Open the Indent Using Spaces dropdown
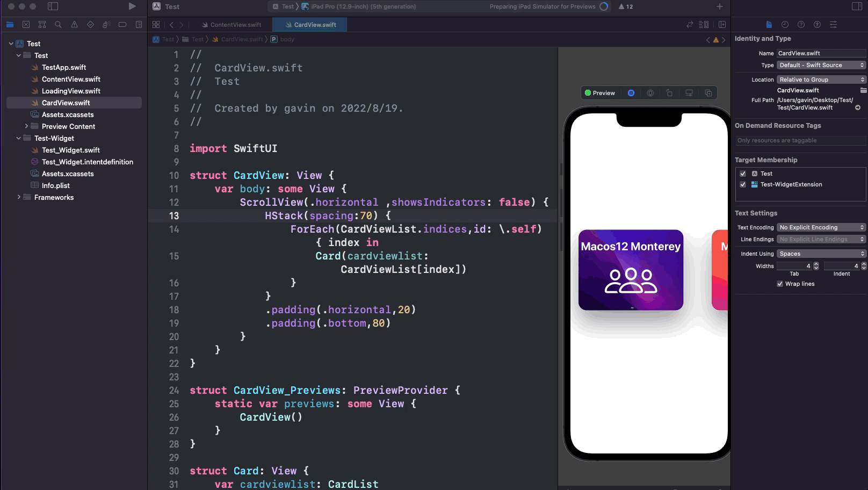The image size is (868, 490). pyautogui.click(x=821, y=254)
